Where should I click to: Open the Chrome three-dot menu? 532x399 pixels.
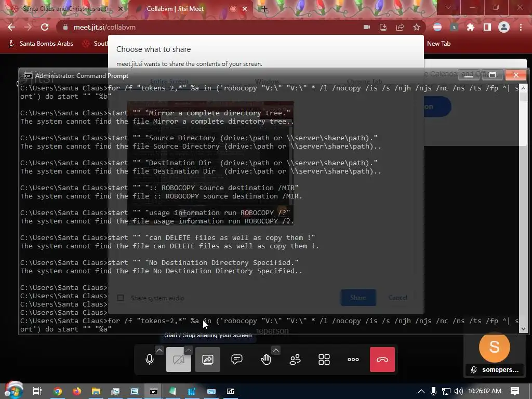coord(521,27)
